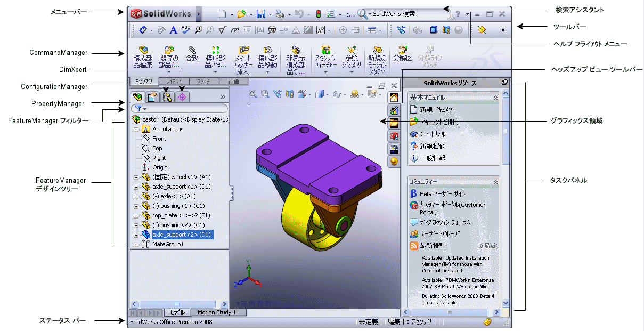Open the チュートリアル link

[x=433, y=134]
